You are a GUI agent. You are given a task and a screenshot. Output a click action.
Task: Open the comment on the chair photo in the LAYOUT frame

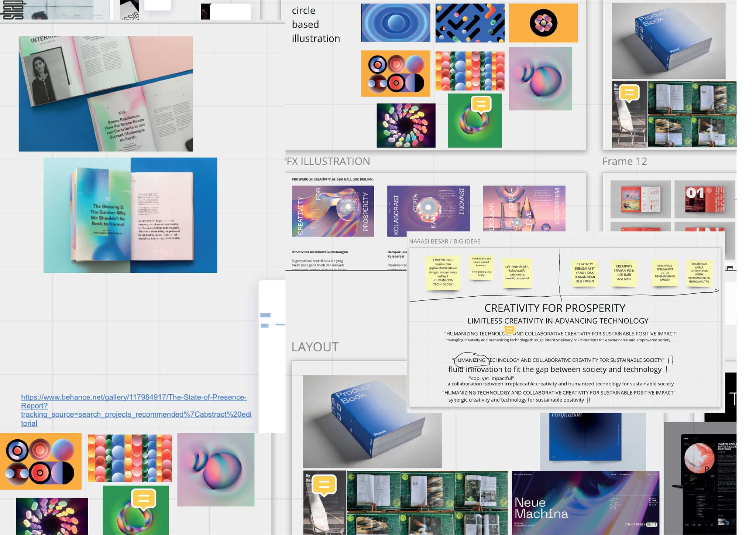coord(324,484)
